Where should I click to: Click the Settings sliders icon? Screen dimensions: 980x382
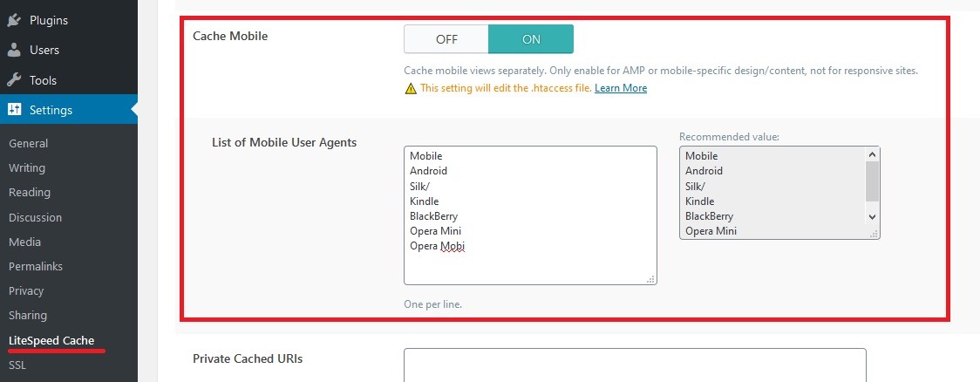tap(14, 110)
